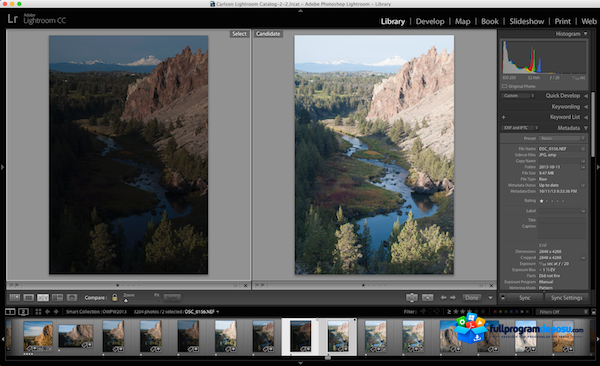
Task: Show main window display button 1
Action: click(x=10, y=312)
